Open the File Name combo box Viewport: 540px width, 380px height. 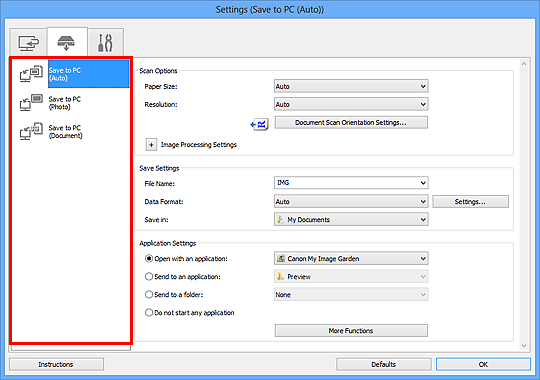[351, 183]
